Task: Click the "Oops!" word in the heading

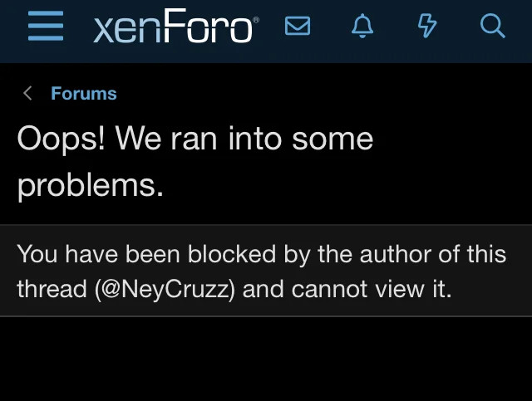Action: (x=61, y=139)
